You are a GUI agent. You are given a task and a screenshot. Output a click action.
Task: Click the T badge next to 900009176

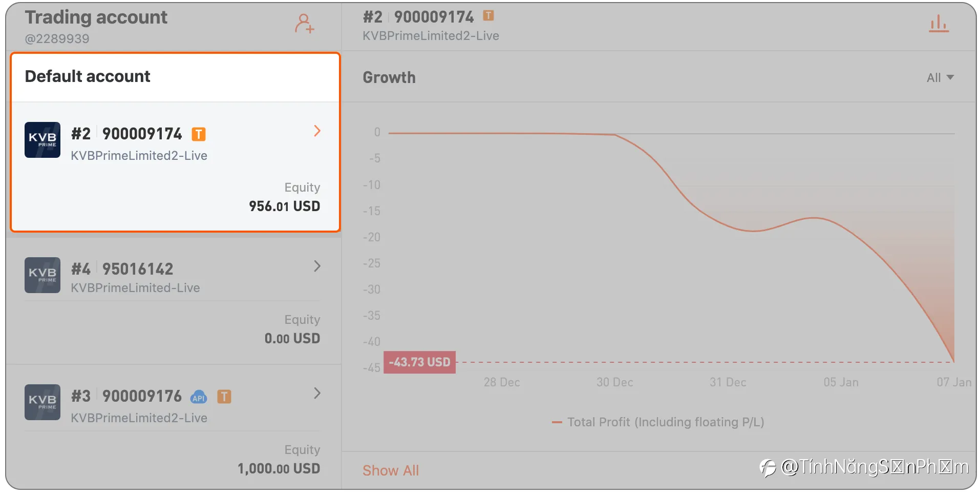pos(224,397)
